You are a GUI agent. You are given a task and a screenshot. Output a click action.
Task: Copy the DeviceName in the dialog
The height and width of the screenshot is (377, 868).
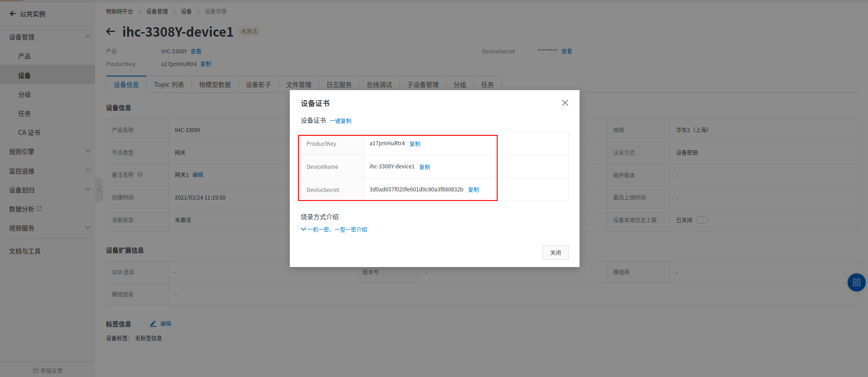pyautogui.click(x=425, y=167)
